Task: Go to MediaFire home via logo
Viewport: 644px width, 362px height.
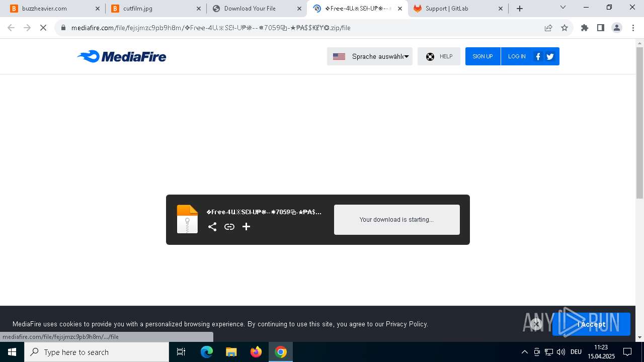Action: pyautogui.click(x=122, y=56)
